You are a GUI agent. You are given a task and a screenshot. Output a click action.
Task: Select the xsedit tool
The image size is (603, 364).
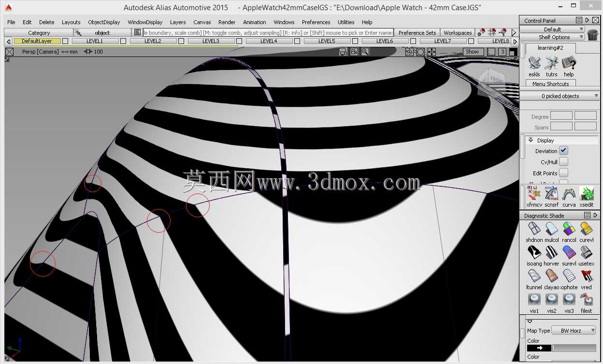point(586,194)
